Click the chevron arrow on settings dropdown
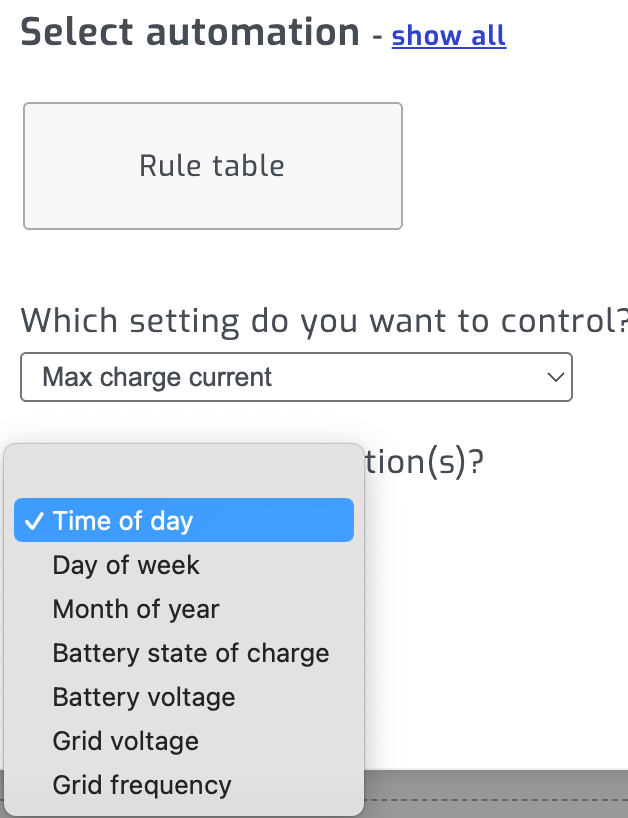Image resolution: width=628 pixels, height=818 pixels. pos(555,378)
